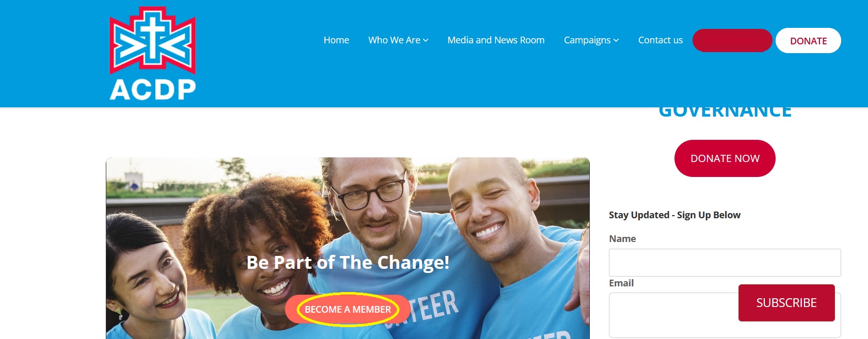868x339 pixels.
Task: Select the Campaigns navigation item
Action: point(587,40)
